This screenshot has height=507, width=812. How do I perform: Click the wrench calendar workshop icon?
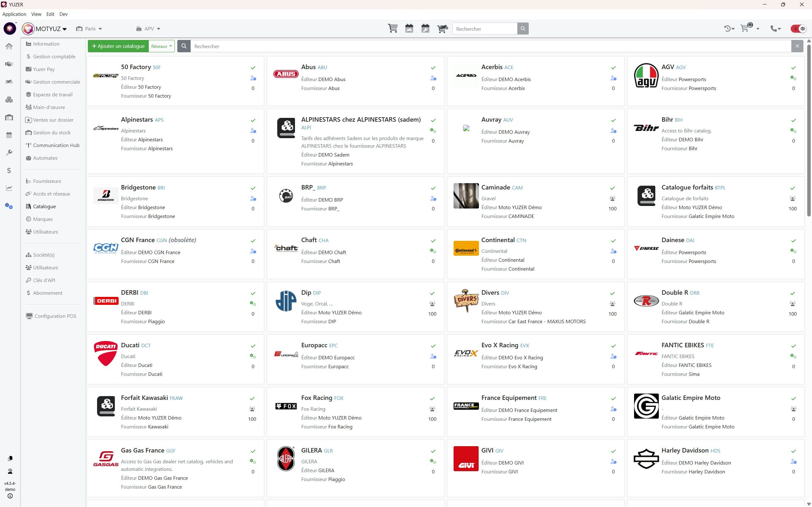[425, 29]
